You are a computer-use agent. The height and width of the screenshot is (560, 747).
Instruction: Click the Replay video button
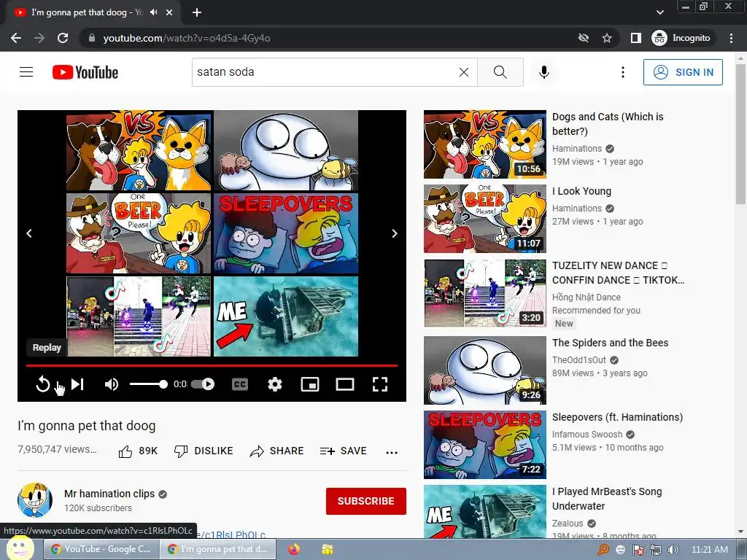coord(43,384)
